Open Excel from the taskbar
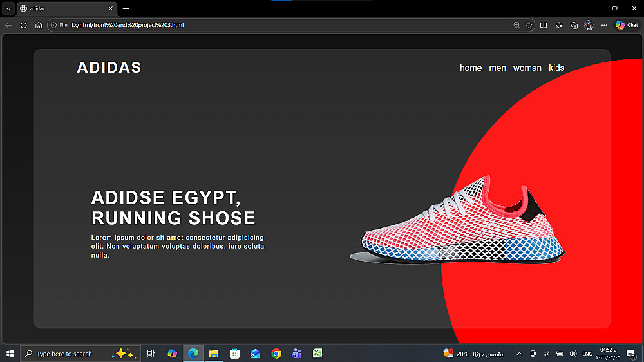Image resolution: width=644 pixels, height=362 pixels. pos(317,354)
